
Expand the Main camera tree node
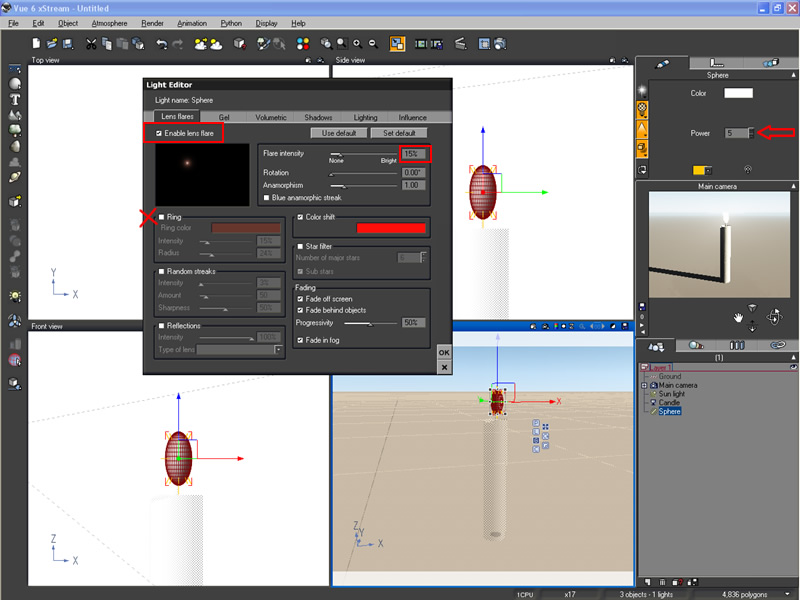click(x=644, y=385)
